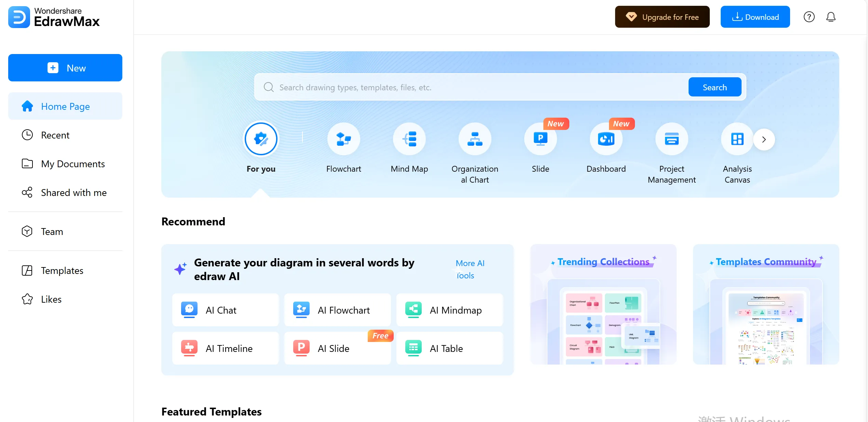Image resolution: width=868 pixels, height=422 pixels.
Task: Open the help question mark icon
Action: (809, 17)
